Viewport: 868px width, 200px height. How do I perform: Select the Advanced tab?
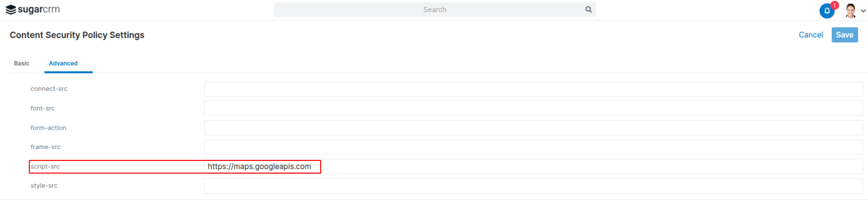[63, 64]
